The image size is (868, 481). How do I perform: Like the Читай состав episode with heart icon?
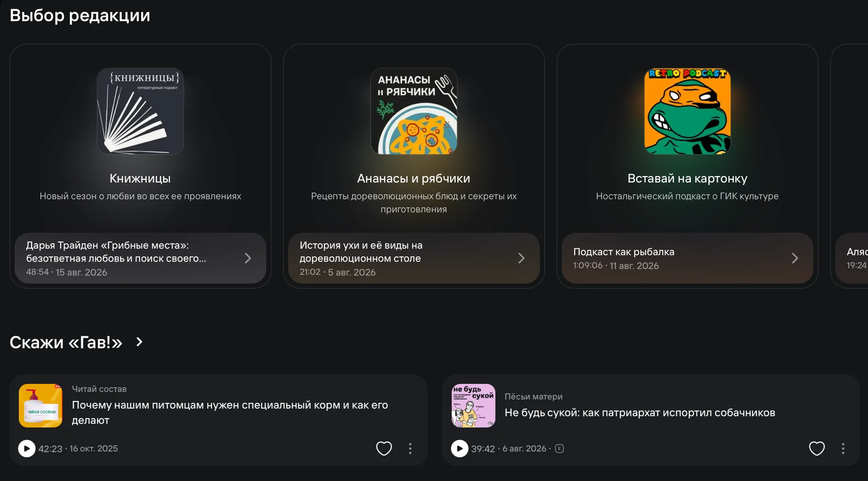(384, 448)
